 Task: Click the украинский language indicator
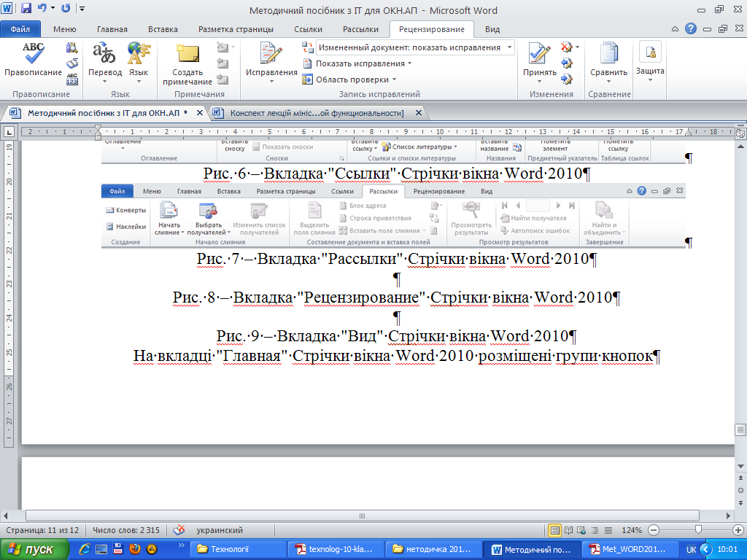pyautogui.click(x=220, y=530)
